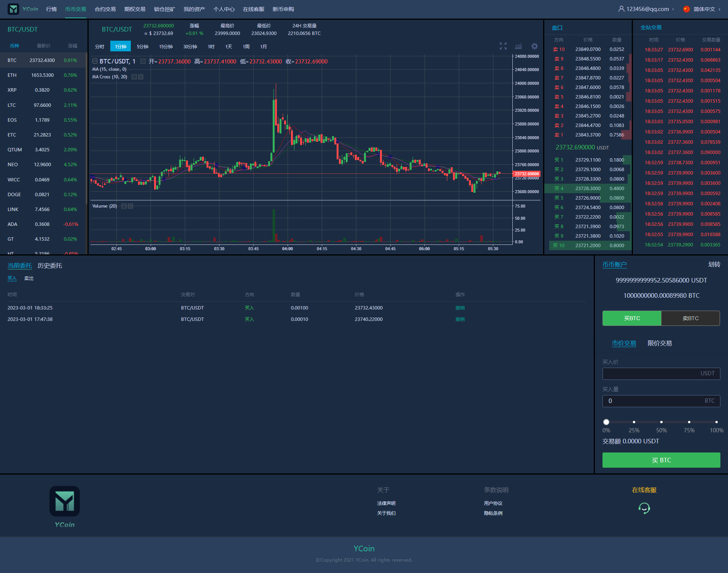728x573 pixels.
Task: Collapse the BTC/USDT chart legend
Action: [95, 61]
